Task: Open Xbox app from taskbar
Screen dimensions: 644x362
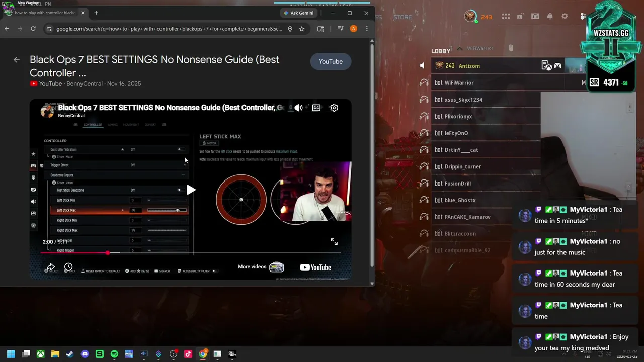Action: [x=41, y=354]
